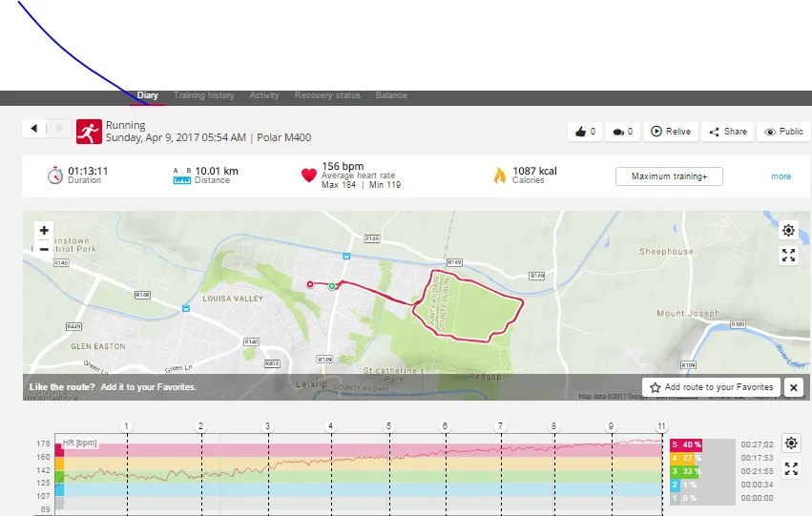The image size is (812, 516).
Task: Click zone 2 time 00:00:34
Action: coord(757,485)
